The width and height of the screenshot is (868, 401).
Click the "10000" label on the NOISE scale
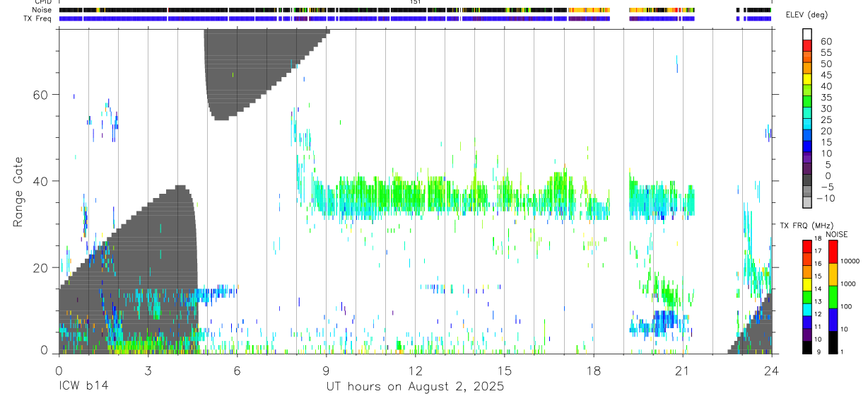(x=850, y=262)
